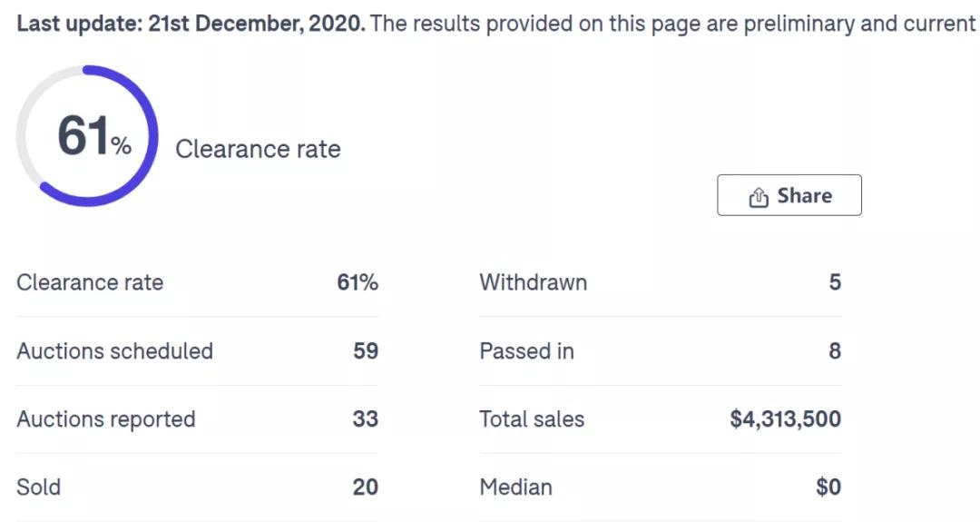The width and height of the screenshot is (980, 522).
Task: Select the 61% value in the table
Action: [x=358, y=282]
